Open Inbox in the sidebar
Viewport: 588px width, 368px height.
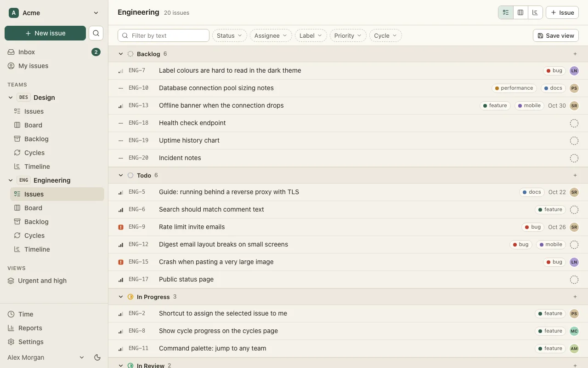click(x=54, y=52)
